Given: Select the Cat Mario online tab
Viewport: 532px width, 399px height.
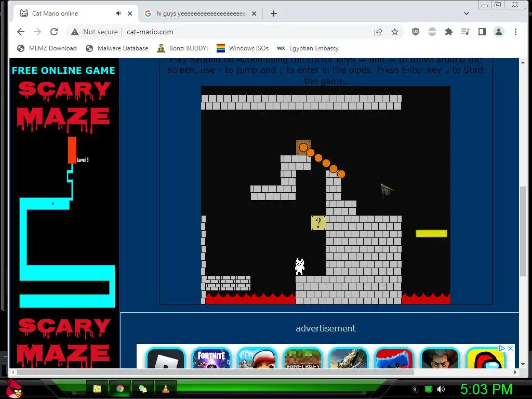Looking at the screenshot, I should tap(76, 14).
